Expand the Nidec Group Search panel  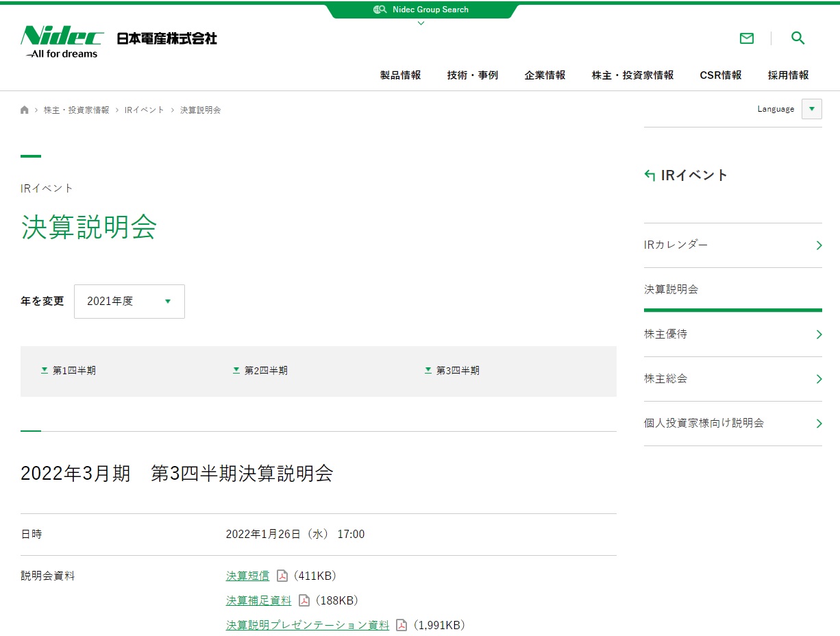421,11
